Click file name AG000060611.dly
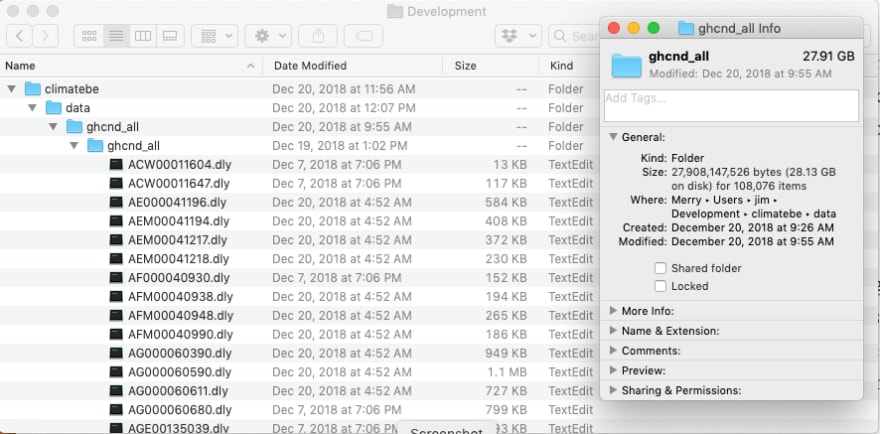The image size is (880, 434). coord(180,391)
